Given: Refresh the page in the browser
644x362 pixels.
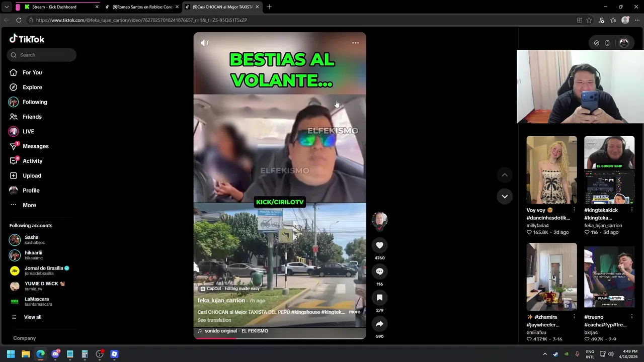Looking at the screenshot, I should tap(19, 20).
